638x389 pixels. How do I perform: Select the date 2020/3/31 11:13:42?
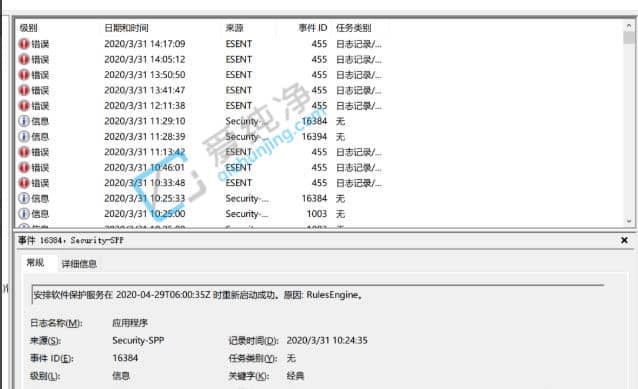(145, 152)
